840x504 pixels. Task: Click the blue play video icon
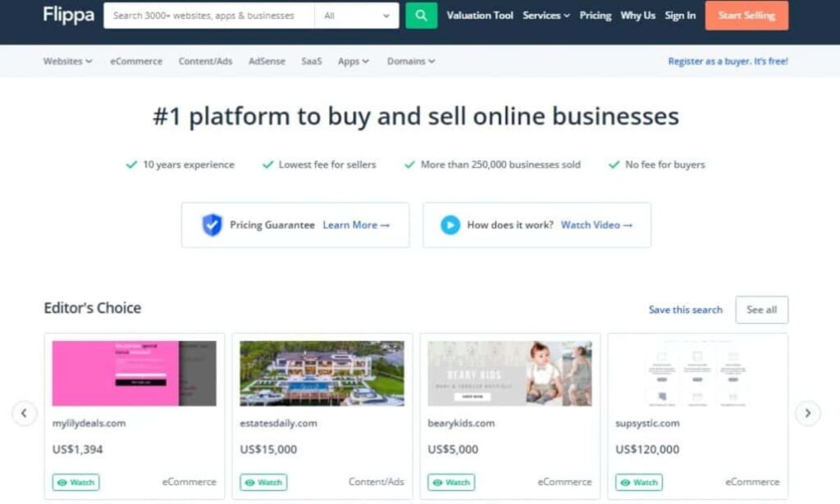450,225
